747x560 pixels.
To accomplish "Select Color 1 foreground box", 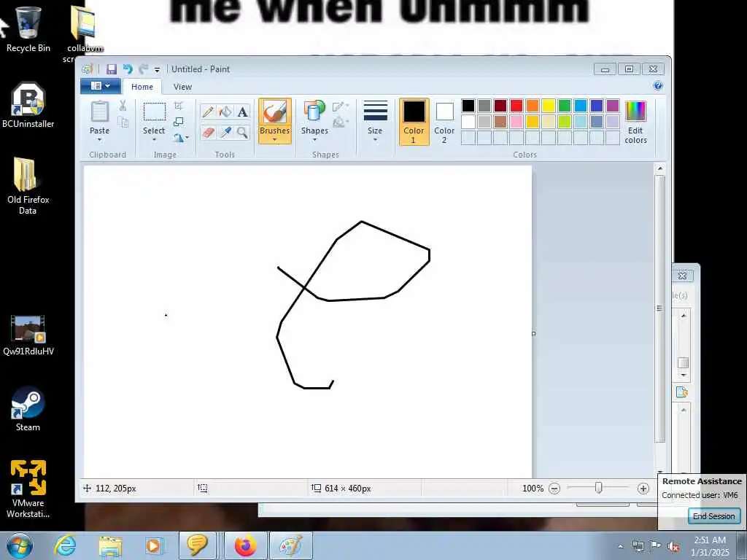I will (x=414, y=122).
